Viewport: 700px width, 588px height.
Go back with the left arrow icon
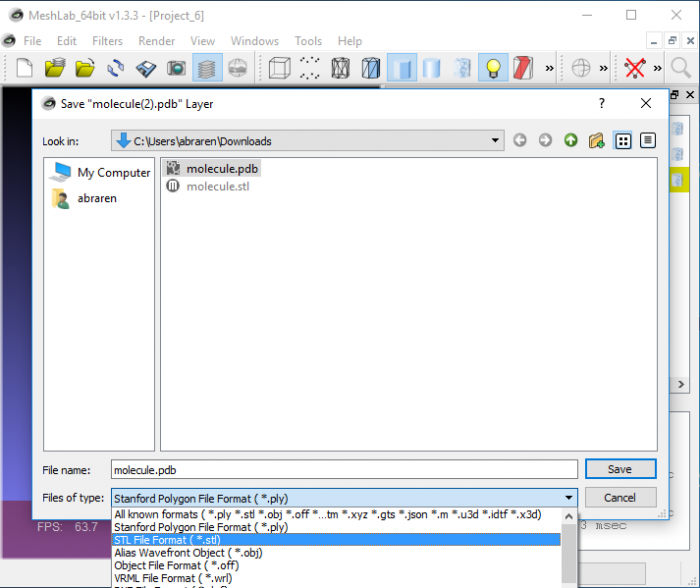(520, 141)
